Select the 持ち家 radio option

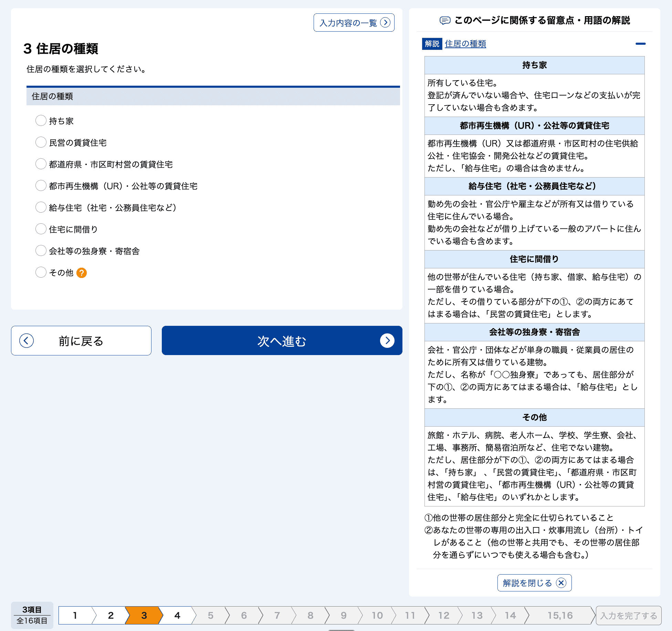(41, 121)
